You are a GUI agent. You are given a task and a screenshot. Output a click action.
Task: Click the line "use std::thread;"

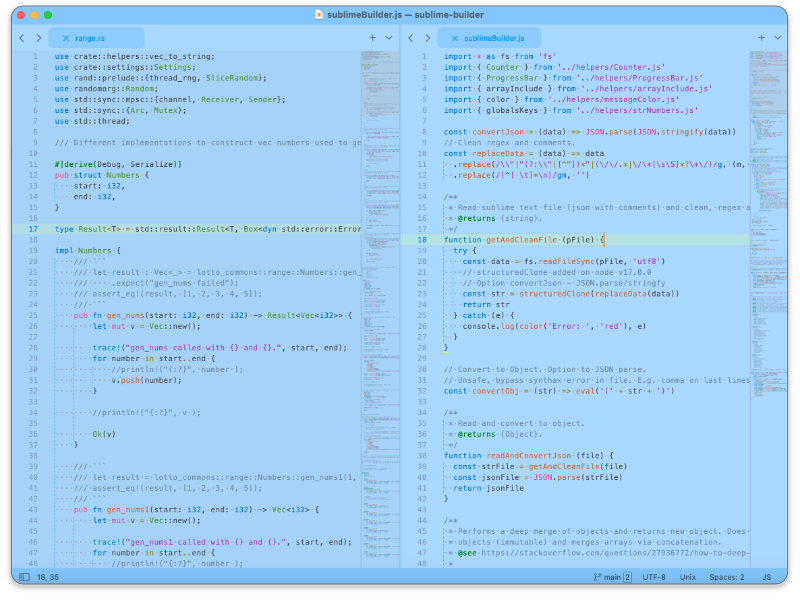pyautogui.click(x=92, y=121)
